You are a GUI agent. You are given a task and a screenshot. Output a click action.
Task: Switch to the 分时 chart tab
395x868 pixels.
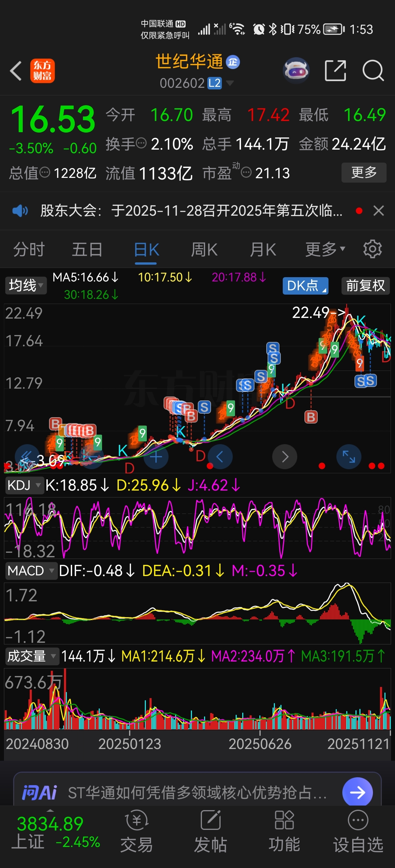tap(29, 250)
